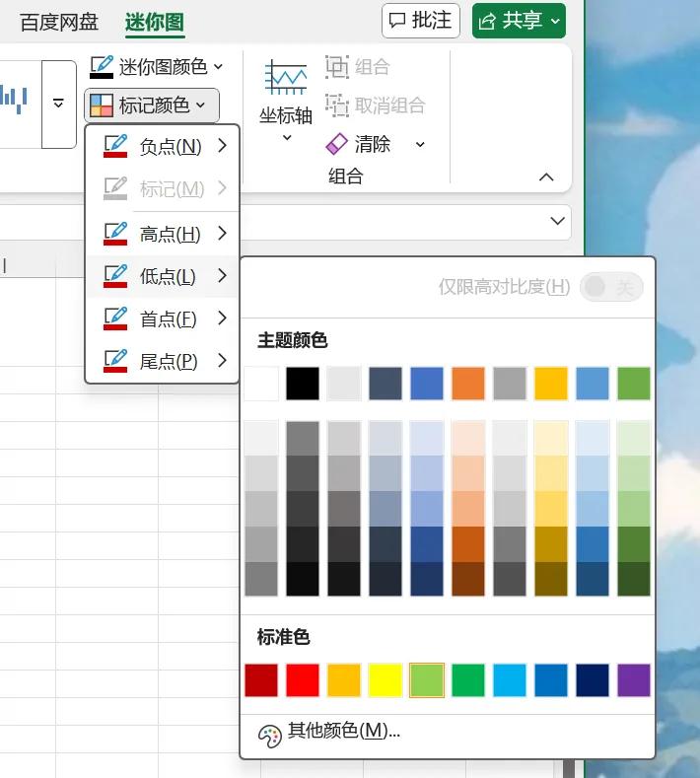Pick the standard orange color swatch
700x778 pixels.
344,680
